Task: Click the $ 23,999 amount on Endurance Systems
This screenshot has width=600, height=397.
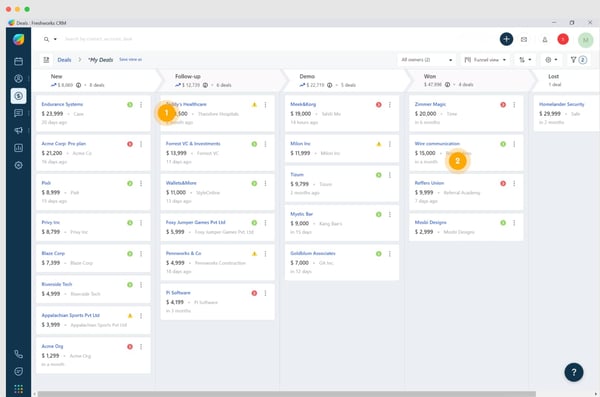Action: click(x=52, y=114)
